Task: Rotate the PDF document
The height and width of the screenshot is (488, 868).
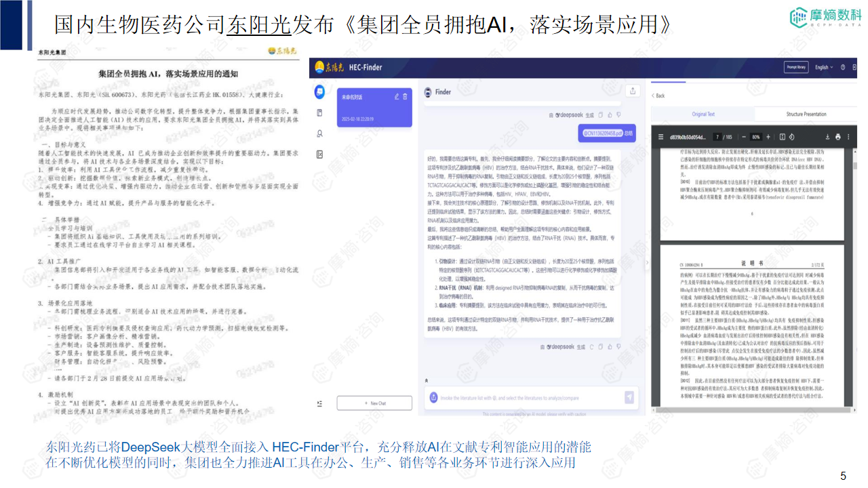Action: pyautogui.click(x=792, y=136)
